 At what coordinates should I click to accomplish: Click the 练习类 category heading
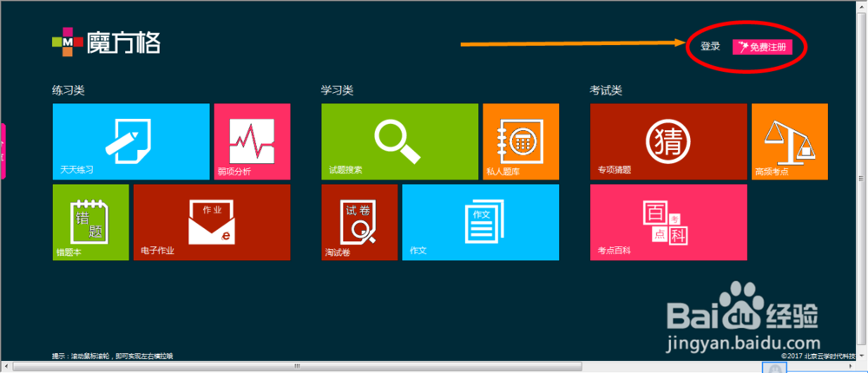pyautogui.click(x=69, y=90)
